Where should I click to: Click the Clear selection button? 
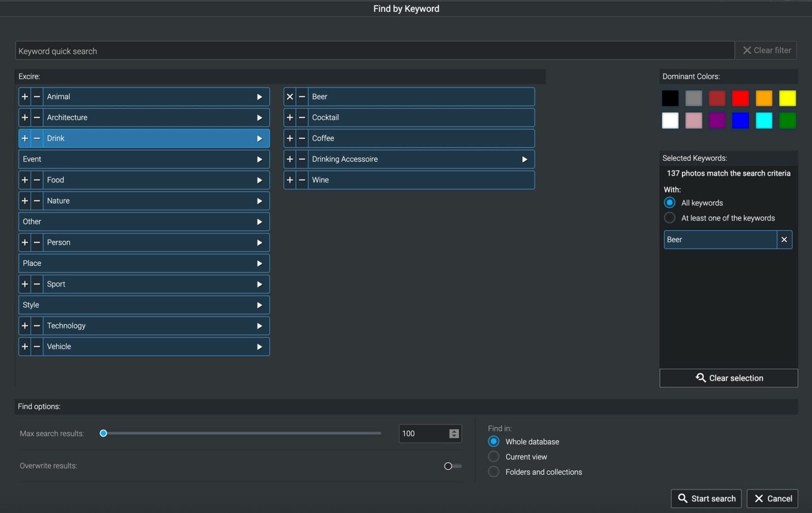728,378
